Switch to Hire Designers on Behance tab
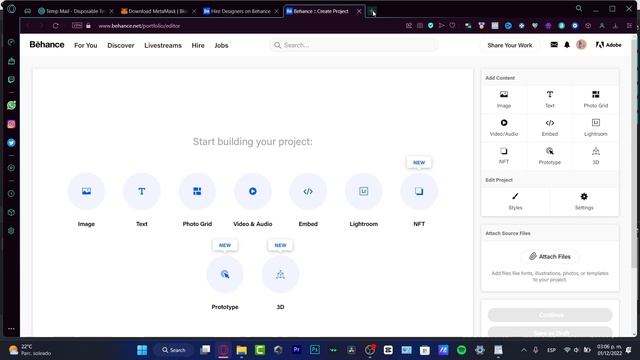The image size is (640, 360). [240, 11]
